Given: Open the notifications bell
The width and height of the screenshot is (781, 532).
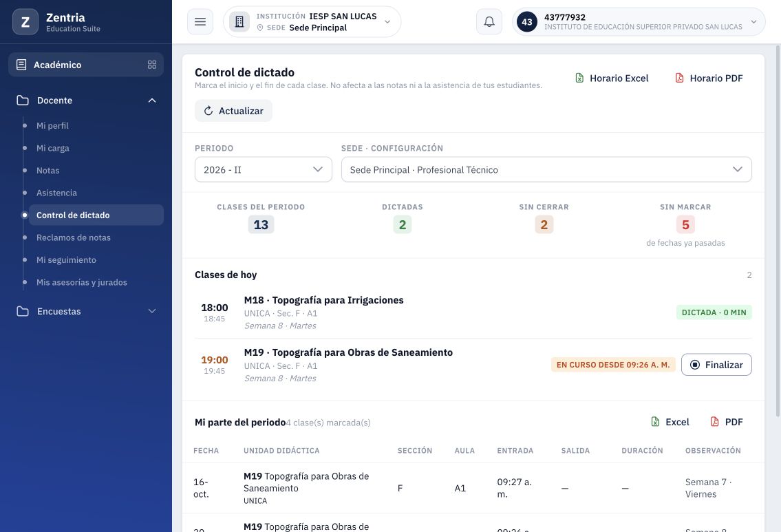Looking at the screenshot, I should [489, 22].
